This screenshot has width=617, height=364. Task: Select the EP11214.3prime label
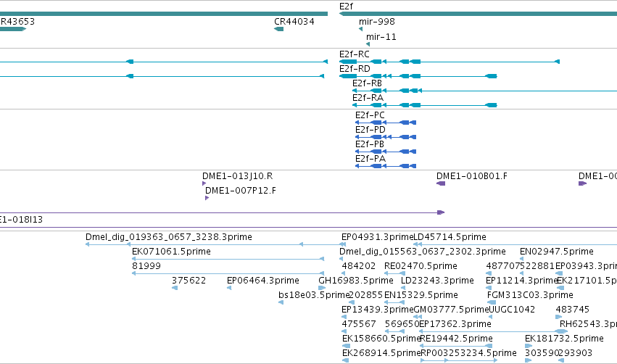(522, 281)
